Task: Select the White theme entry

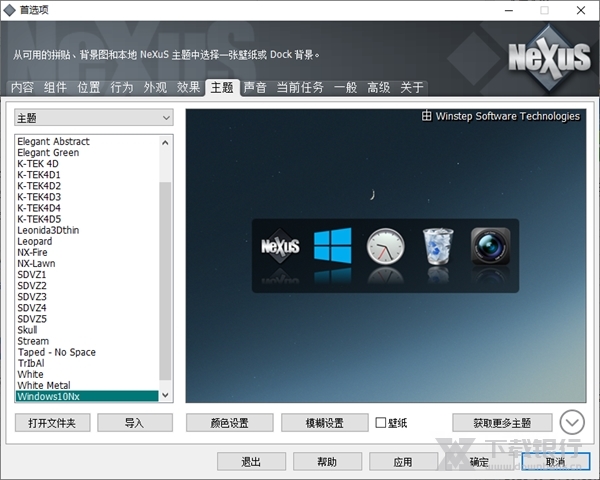Action: pos(87,374)
